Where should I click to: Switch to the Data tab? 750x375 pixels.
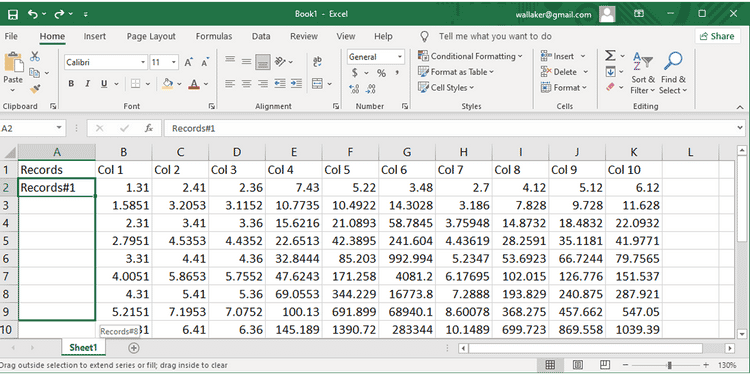[x=261, y=36]
